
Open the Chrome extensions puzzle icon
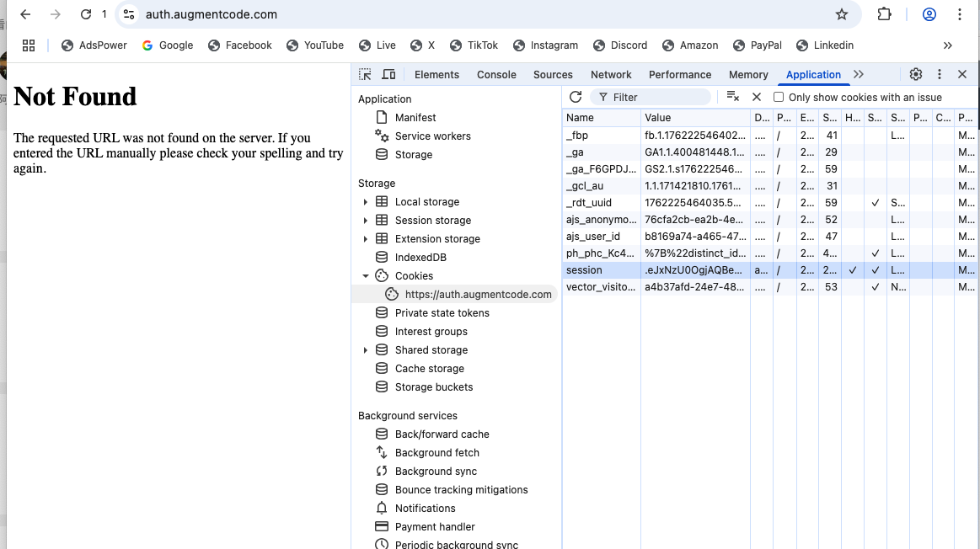point(884,14)
